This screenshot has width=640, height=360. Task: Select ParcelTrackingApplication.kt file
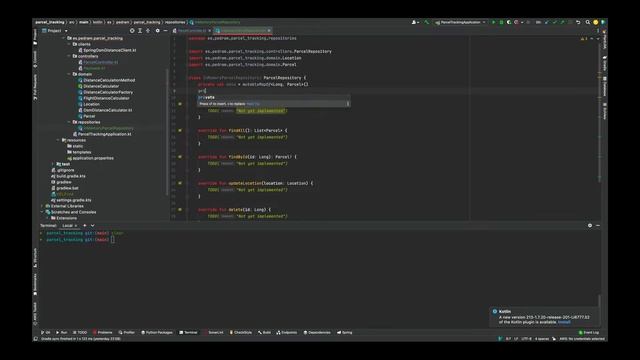(x=102, y=134)
